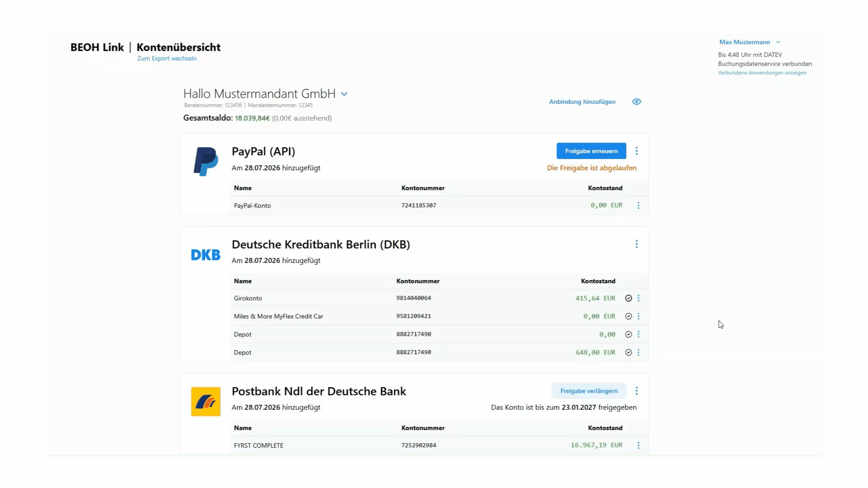Viewport: 868px width, 488px height.
Task: Click the Kontostand column header in DKB table
Action: click(x=598, y=281)
